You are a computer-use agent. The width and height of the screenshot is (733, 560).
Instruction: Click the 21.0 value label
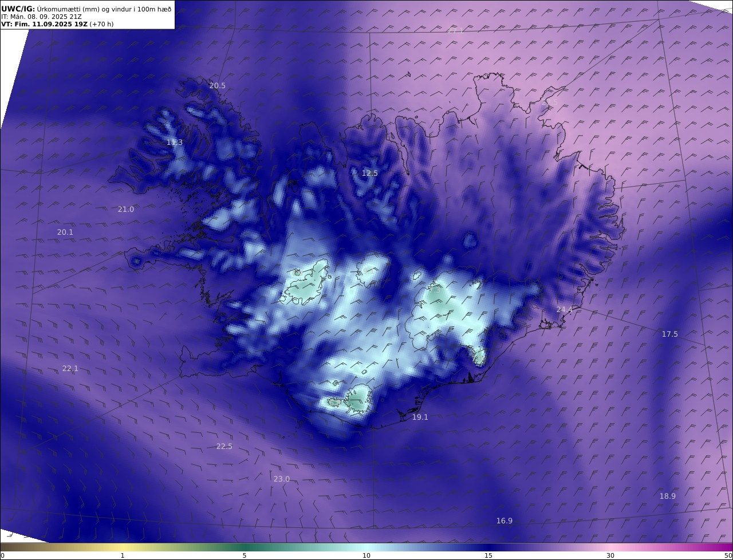pyautogui.click(x=126, y=209)
